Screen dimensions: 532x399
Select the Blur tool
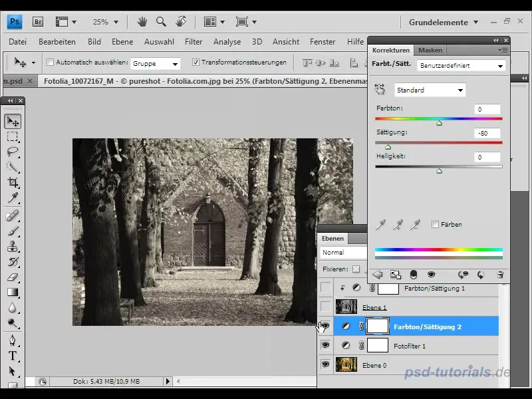tap(13, 307)
